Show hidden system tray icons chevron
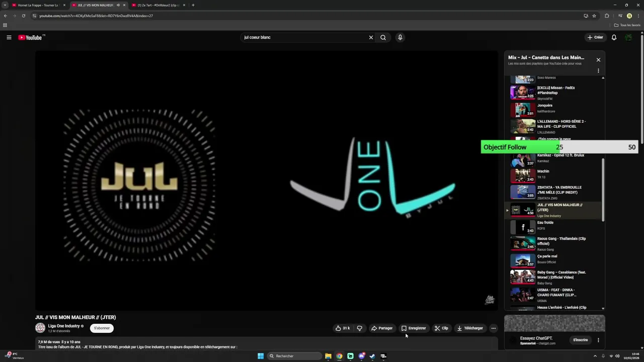Viewport: 644px width, 362px height. coord(595,356)
